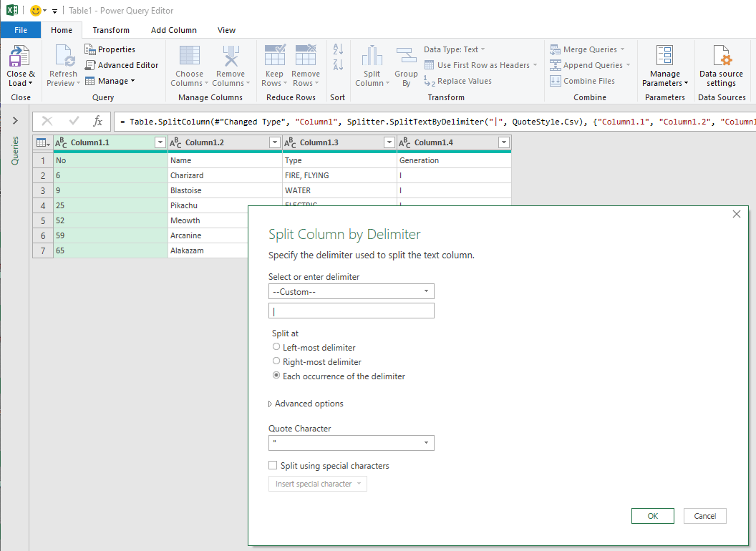The height and width of the screenshot is (551, 756).
Task: Open Column1.3 filter dropdown
Action: 389,142
